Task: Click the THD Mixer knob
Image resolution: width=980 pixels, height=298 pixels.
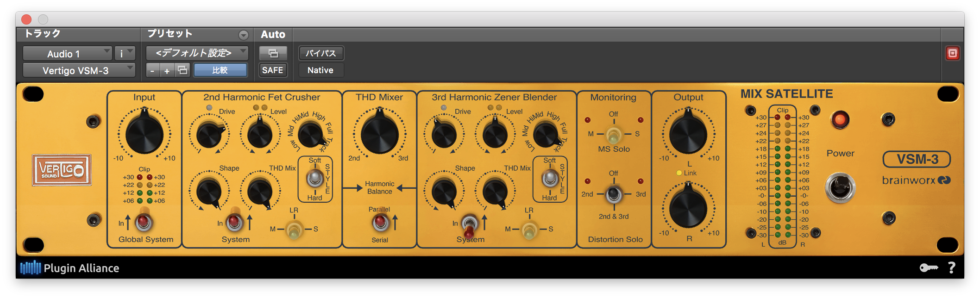Action: click(379, 133)
